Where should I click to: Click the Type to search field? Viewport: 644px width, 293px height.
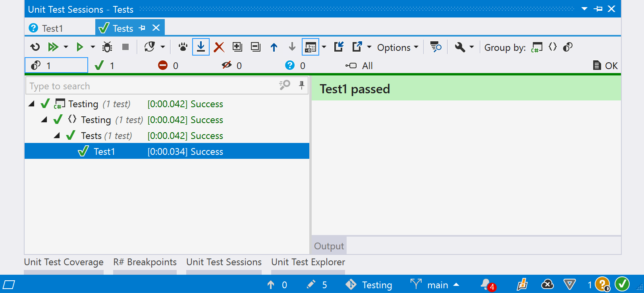[x=151, y=86]
